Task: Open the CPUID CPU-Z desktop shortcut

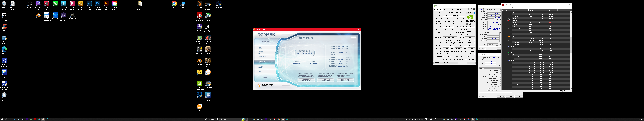Action: pyautogui.click(x=199, y=28)
